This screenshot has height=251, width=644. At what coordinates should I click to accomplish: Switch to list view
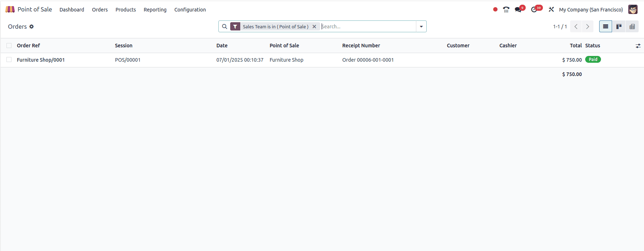coord(606,27)
